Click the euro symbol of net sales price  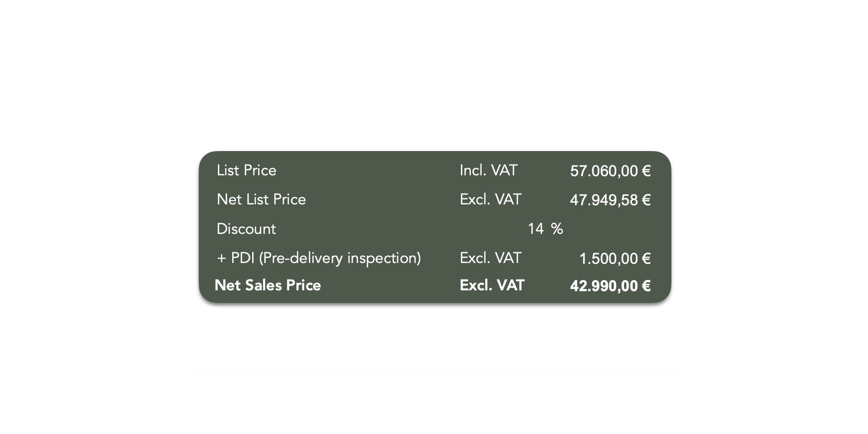(x=646, y=286)
